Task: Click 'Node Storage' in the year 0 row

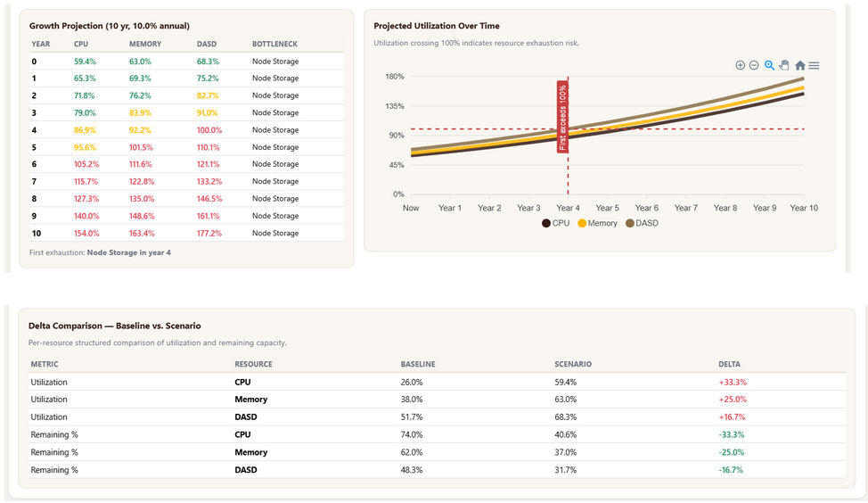Action: (x=275, y=61)
